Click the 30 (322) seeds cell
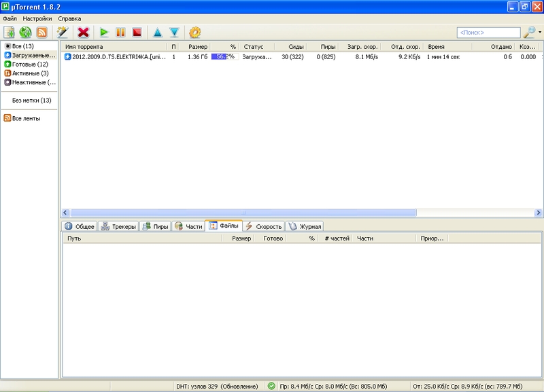Screen dimensions: 544x392 (x=292, y=57)
